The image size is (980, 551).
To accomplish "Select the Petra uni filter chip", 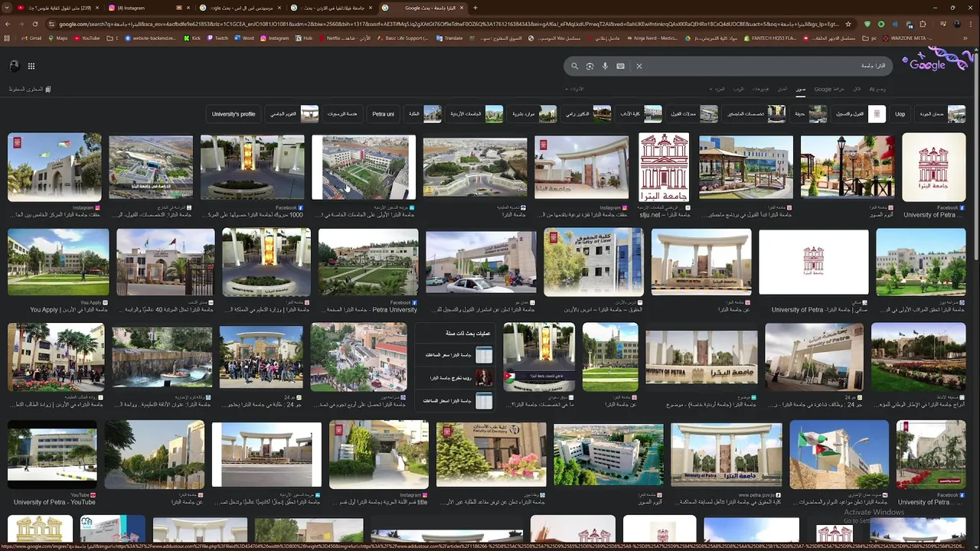I will click(384, 114).
